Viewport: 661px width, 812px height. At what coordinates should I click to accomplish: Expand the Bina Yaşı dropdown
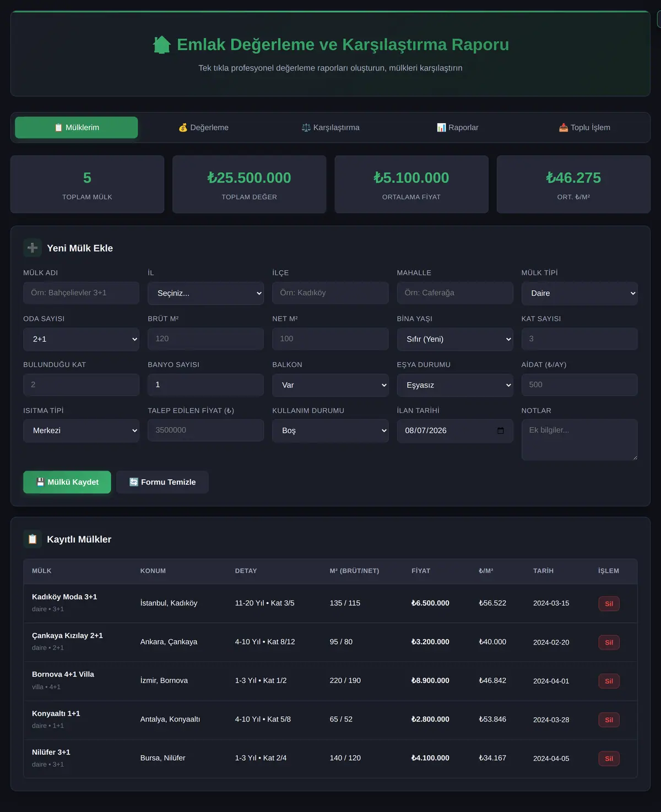[455, 339]
